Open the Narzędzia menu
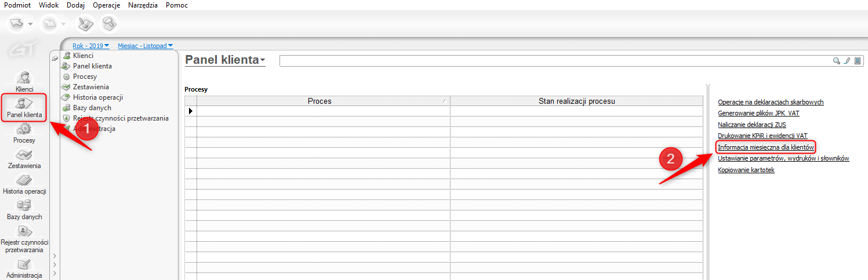 coord(143,5)
